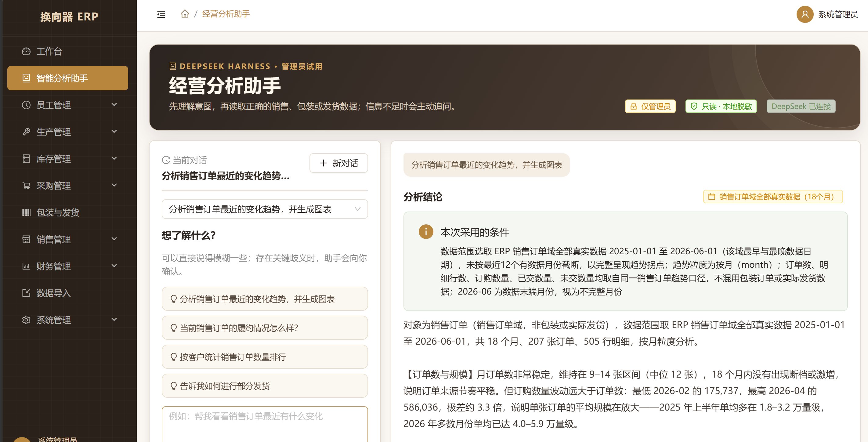Click the shop icon of 销售管理
Image resolution: width=868 pixels, height=442 pixels.
pos(26,239)
